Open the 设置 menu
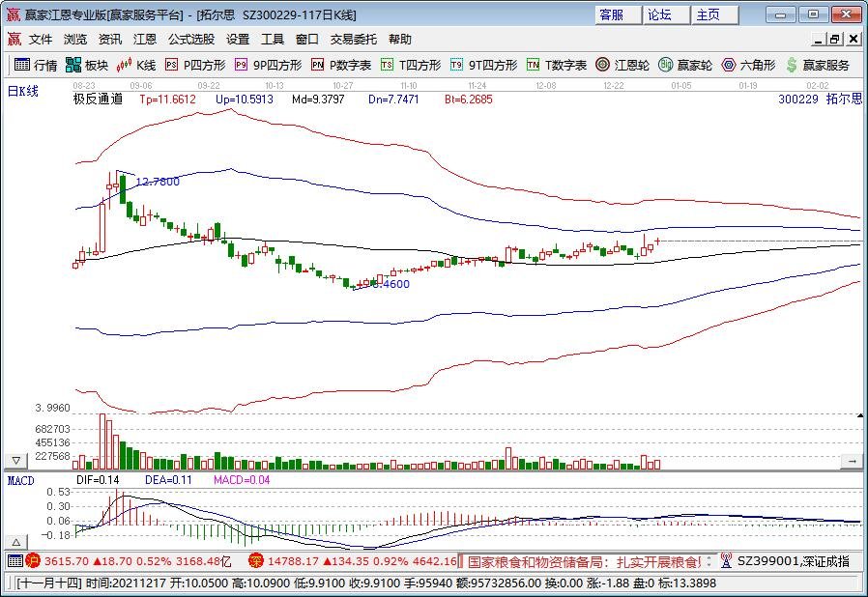This screenshot has height=597, width=868. point(238,39)
